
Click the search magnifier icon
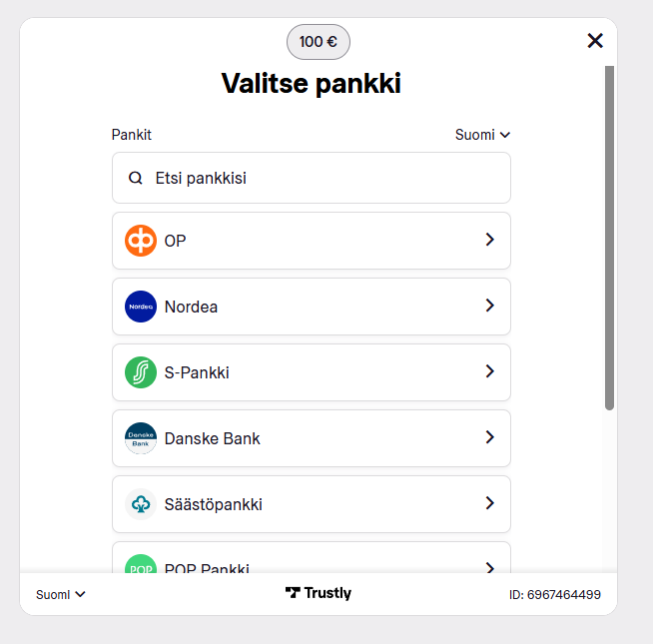pyautogui.click(x=136, y=179)
